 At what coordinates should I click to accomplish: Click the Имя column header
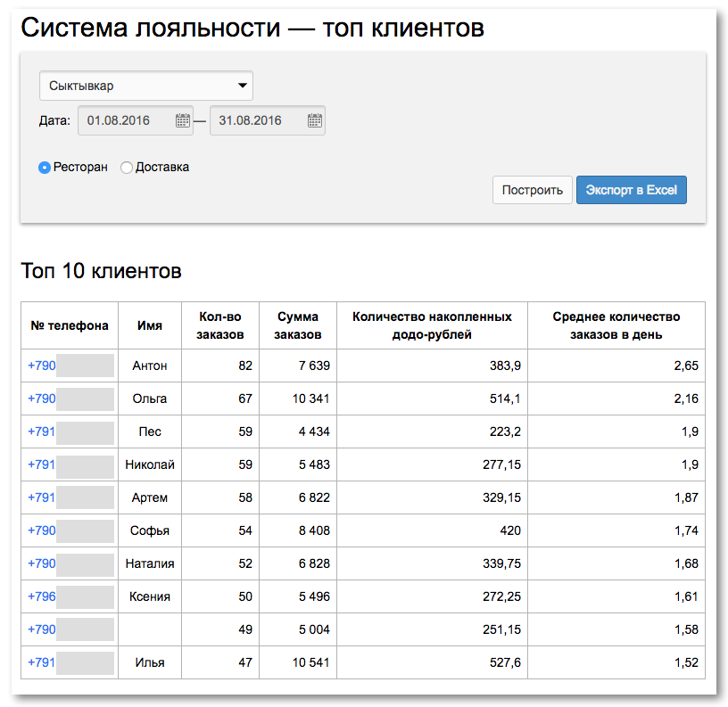coord(150,325)
